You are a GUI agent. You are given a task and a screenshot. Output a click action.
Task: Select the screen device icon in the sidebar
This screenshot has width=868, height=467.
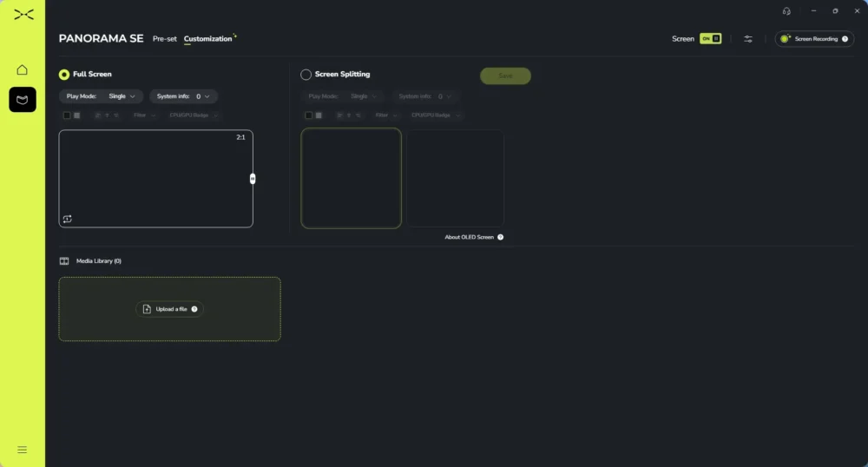coord(23,100)
